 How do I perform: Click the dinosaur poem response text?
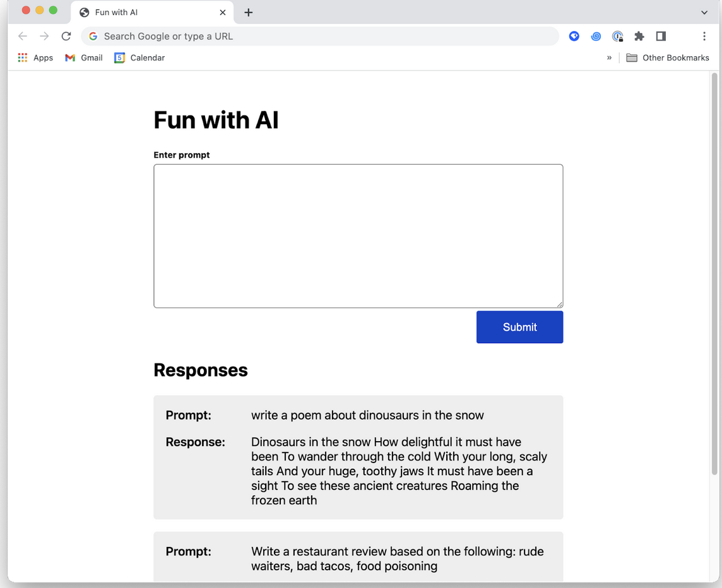tap(399, 471)
